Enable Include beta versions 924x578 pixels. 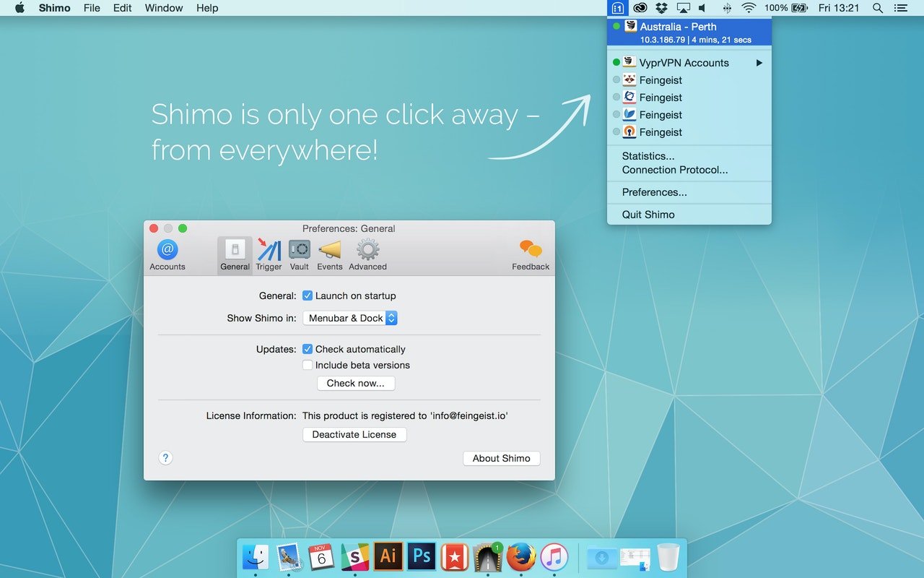308,365
